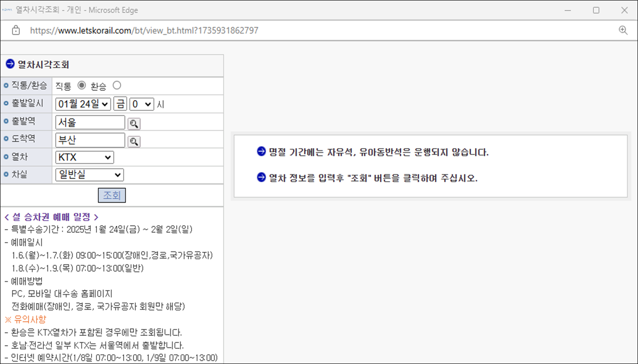The image size is (638, 364).
Task: Click the 설 승차권 예매 일정 heading
Action: [x=51, y=217]
